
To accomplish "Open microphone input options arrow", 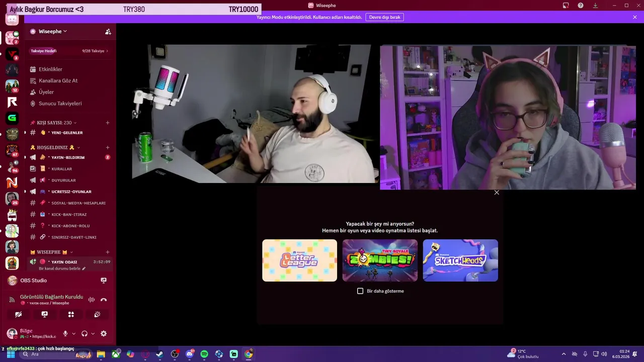I will 74,333.
